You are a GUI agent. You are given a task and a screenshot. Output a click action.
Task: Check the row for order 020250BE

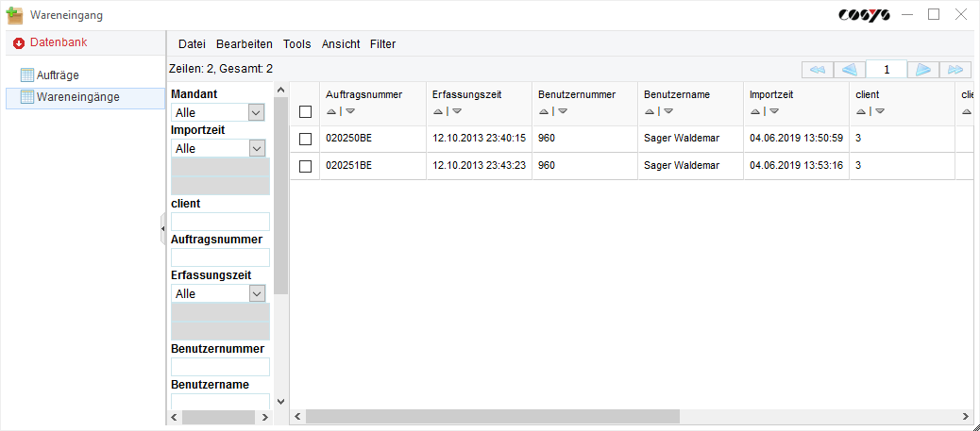[305, 139]
